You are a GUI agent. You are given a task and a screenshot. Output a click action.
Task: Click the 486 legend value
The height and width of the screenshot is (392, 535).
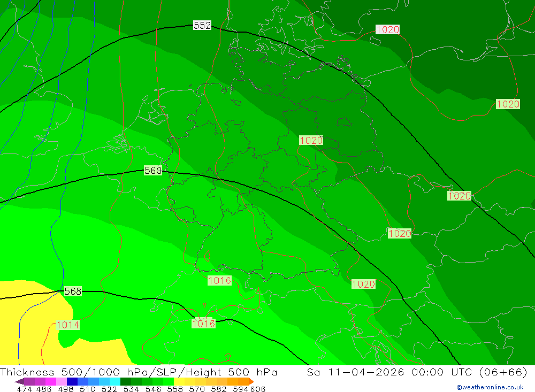click(44, 389)
